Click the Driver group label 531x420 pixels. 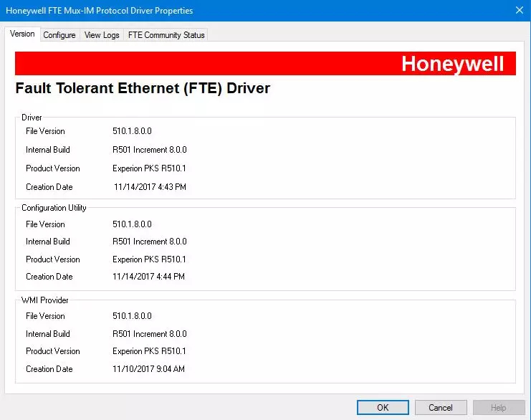pos(32,118)
